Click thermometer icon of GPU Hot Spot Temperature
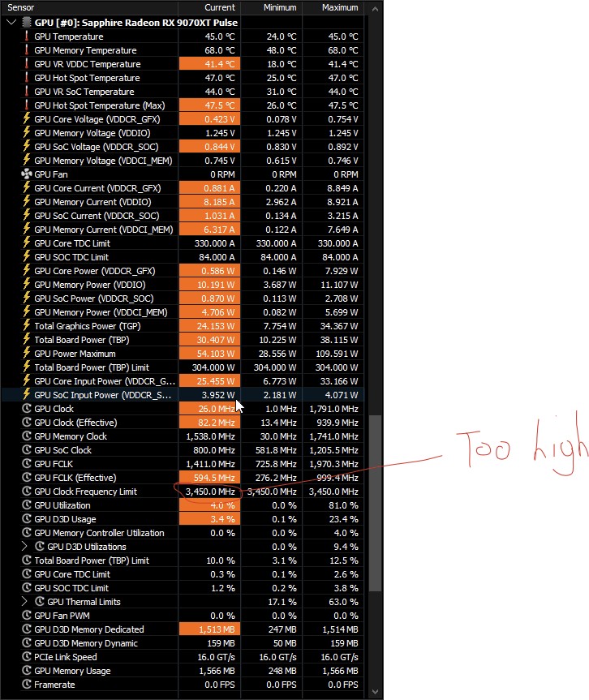 [x=27, y=78]
